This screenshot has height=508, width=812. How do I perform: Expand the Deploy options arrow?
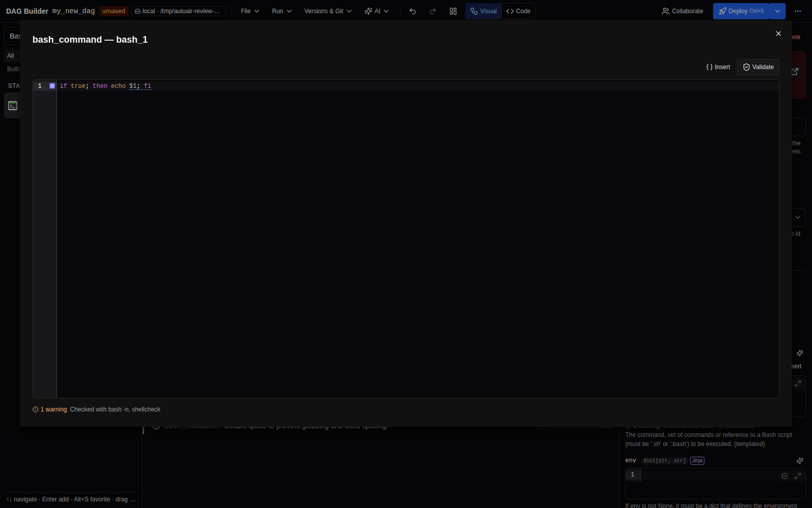tap(777, 11)
